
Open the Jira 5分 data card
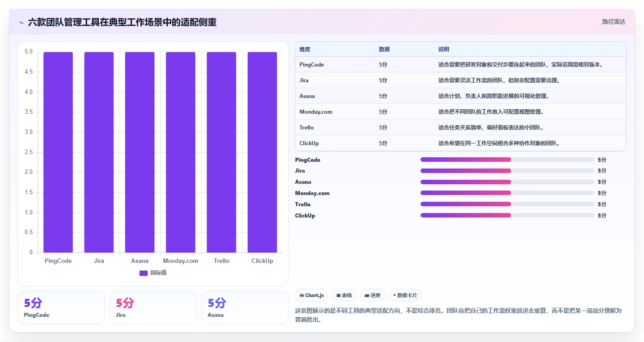[x=153, y=307]
